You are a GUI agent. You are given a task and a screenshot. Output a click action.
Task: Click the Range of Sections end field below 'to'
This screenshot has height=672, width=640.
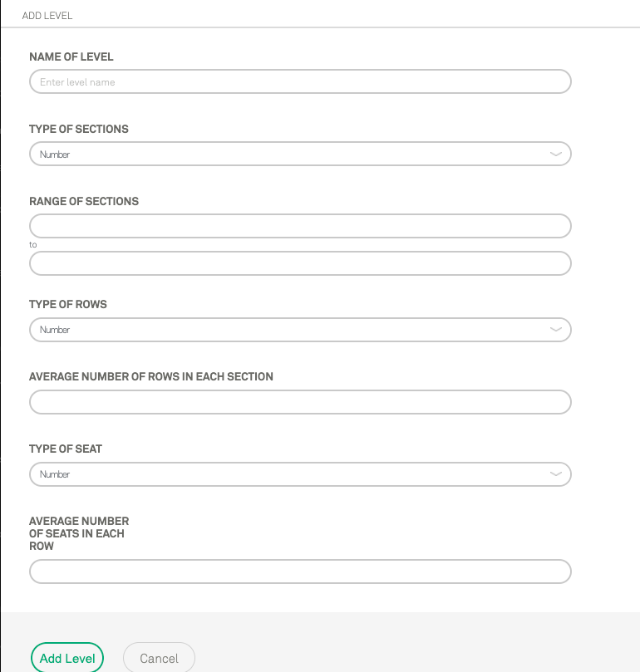coord(299,263)
